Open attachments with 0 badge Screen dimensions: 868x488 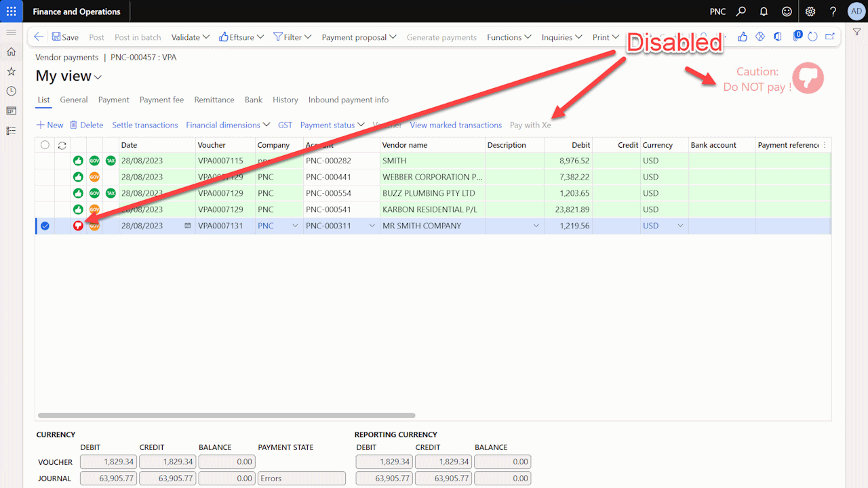pos(797,36)
